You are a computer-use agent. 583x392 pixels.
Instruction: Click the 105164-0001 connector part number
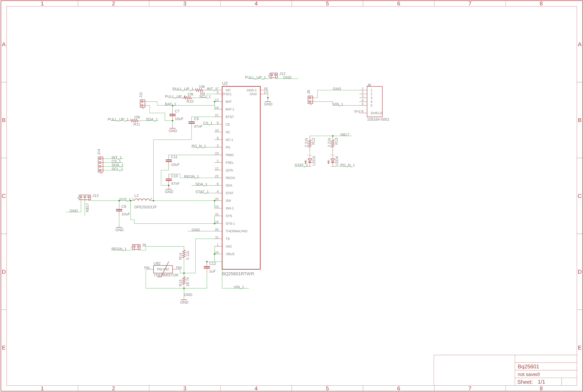click(x=378, y=120)
